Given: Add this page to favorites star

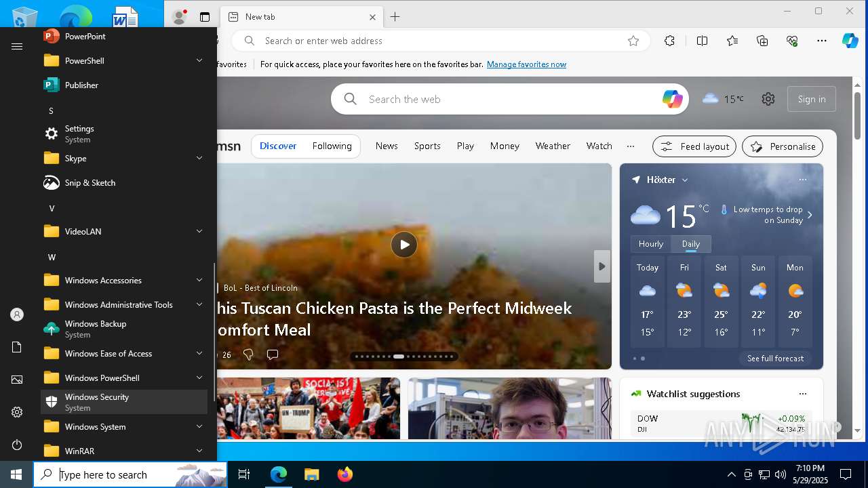Looking at the screenshot, I should pyautogui.click(x=633, y=41).
